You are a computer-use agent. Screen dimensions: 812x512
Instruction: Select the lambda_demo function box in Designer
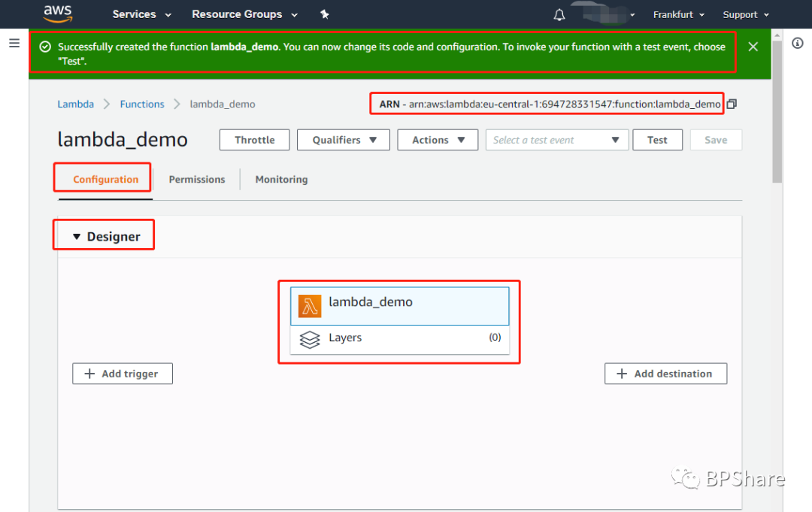[x=400, y=306]
